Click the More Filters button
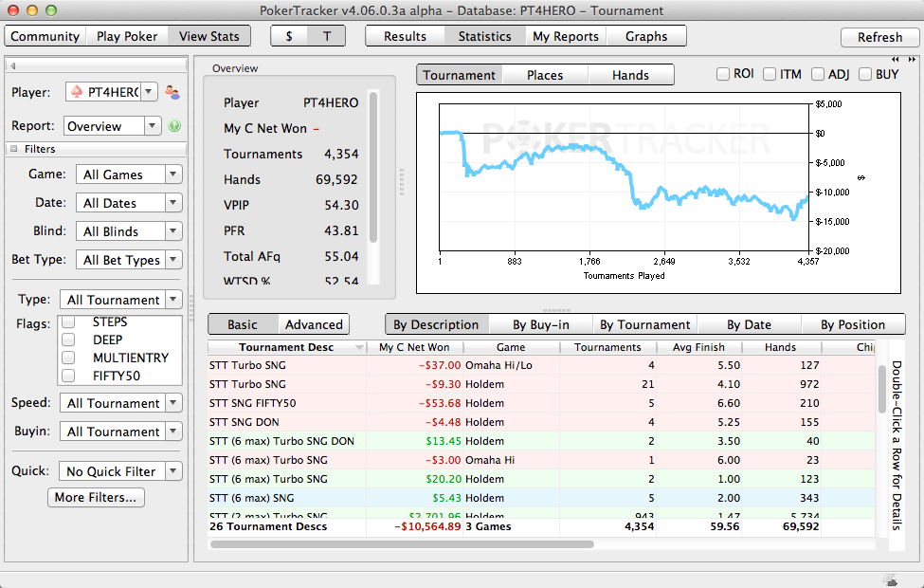The width and height of the screenshot is (924, 588). [x=96, y=497]
